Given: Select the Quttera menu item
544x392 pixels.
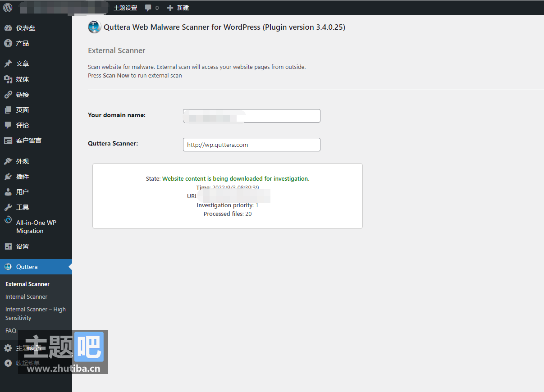Looking at the screenshot, I should click(x=36, y=267).
